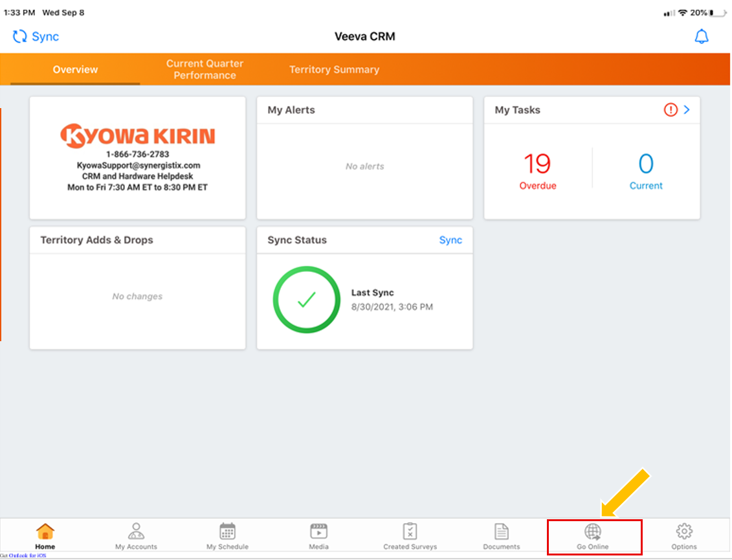Open Options gear icon

pyautogui.click(x=684, y=532)
